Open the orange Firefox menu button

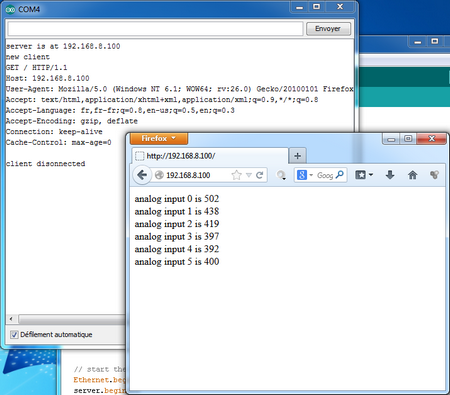pyautogui.click(x=159, y=138)
